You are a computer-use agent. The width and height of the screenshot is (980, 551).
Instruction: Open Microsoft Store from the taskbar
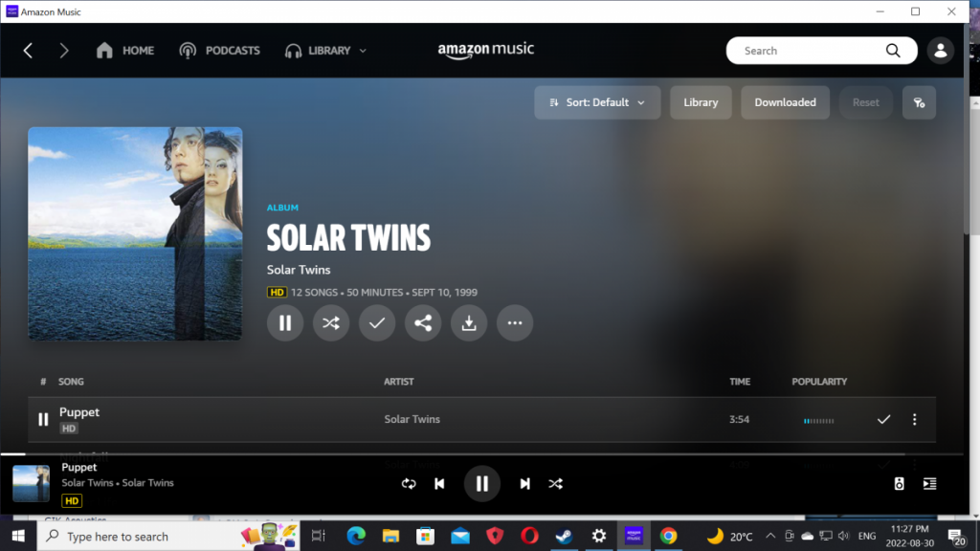(426, 536)
